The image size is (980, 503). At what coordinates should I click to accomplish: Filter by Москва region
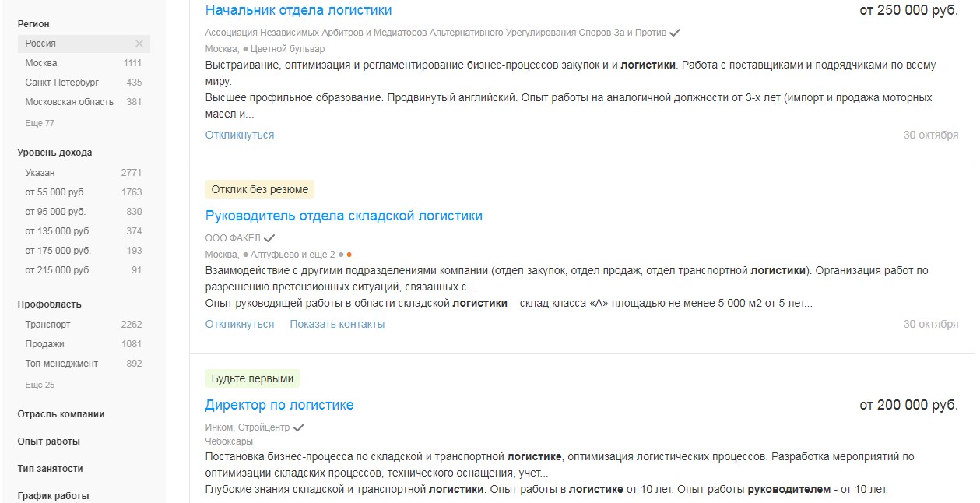coord(83,63)
